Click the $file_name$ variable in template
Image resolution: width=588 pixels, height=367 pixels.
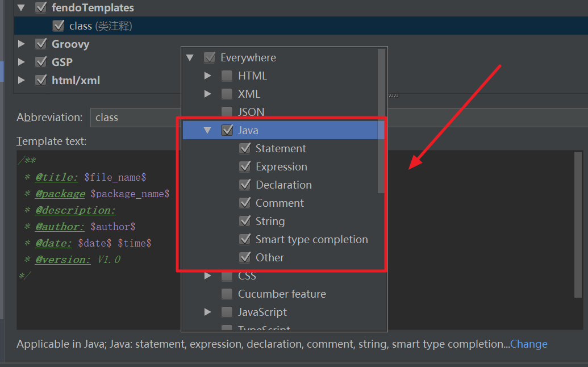(115, 177)
